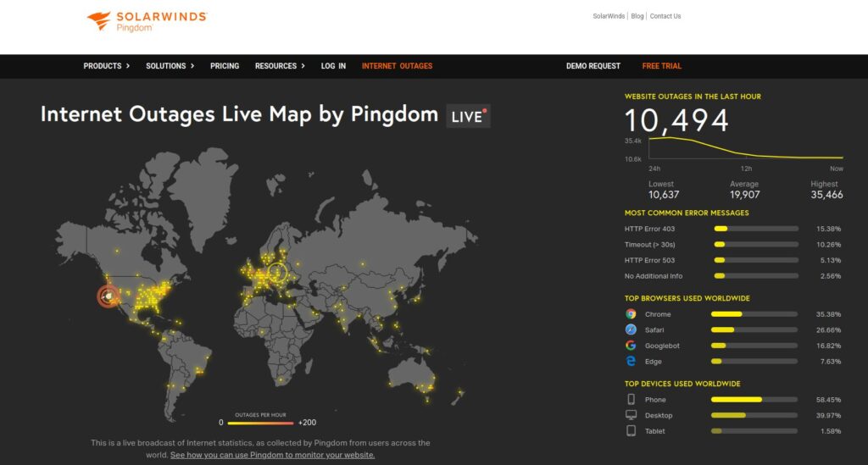Click the 'No Additional Info' label
Viewport: 868px width, 465px height.
coord(654,276)
